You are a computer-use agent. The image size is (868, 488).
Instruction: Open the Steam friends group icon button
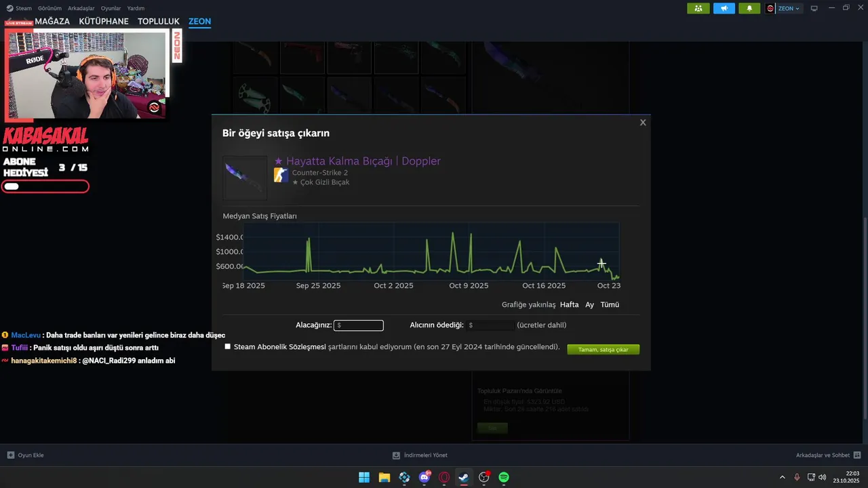pos(698,8)
